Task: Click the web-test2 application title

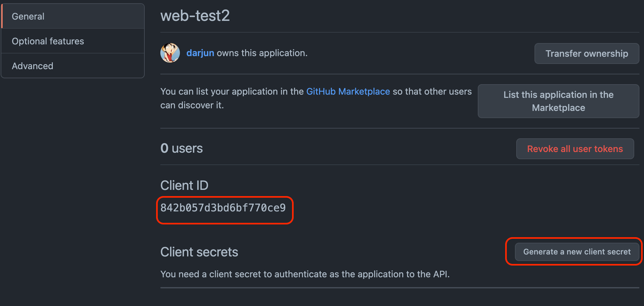Action: [195, 16]
